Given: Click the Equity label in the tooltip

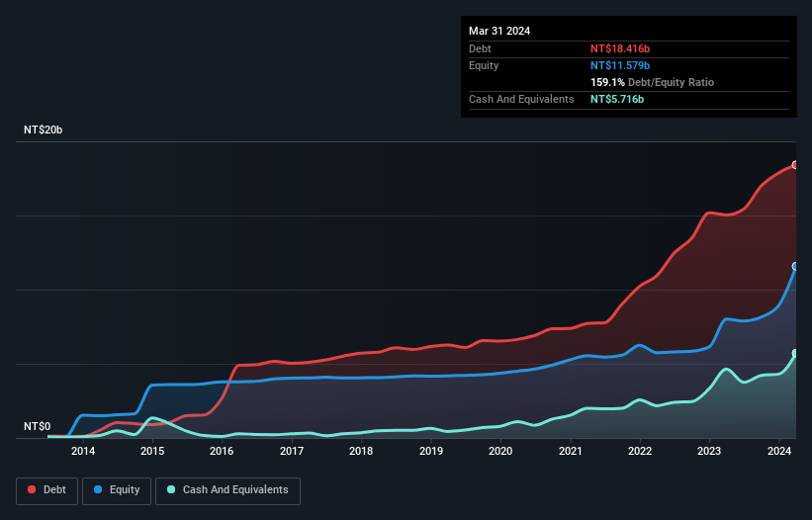Looking at the screenshot, I should click(484, 65).
